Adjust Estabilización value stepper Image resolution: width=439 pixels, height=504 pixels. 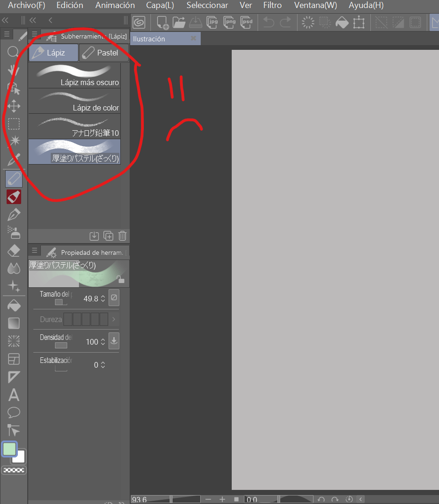pyautogui.click(x=103, y=365)
